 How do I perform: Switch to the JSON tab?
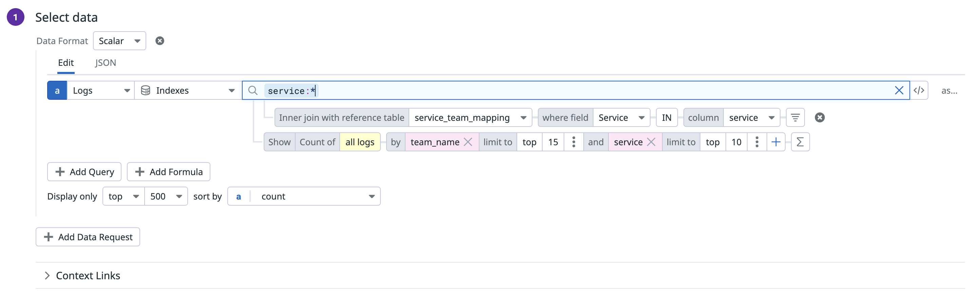click(106, 63)
